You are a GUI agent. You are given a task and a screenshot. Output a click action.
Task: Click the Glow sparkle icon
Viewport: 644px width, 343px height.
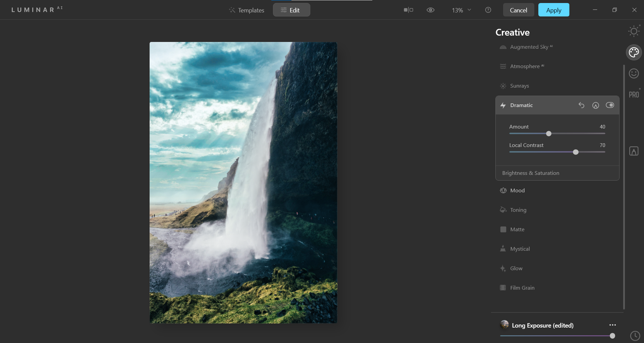[x=503, y=268]
